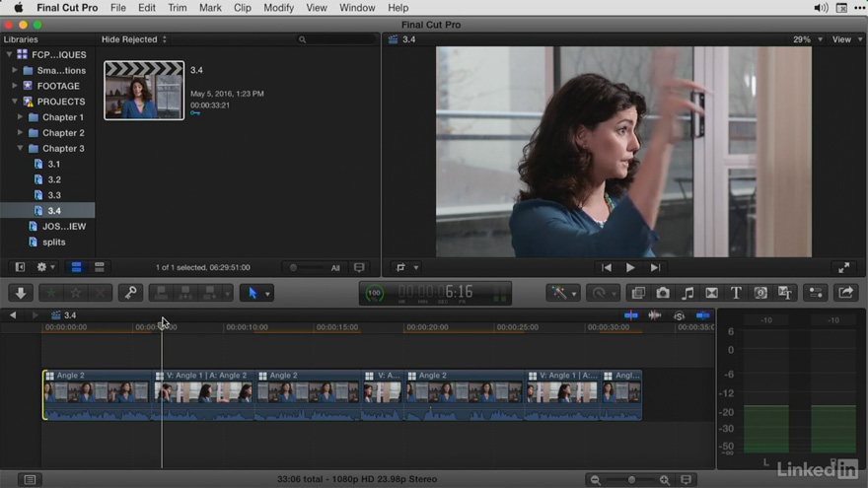Hide the Libraries sidebar

pyautogui.click(x=20, y=267)
